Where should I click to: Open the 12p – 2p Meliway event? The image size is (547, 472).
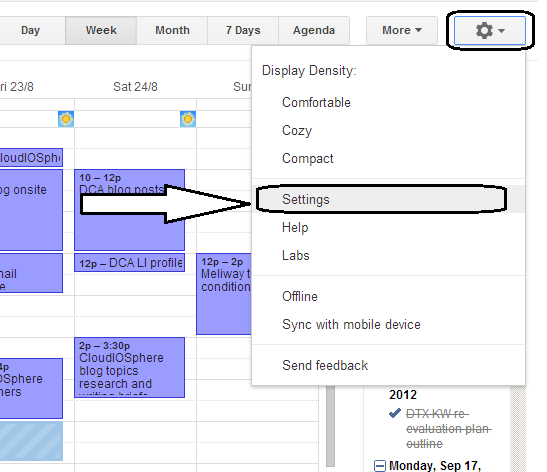[224, 294]
